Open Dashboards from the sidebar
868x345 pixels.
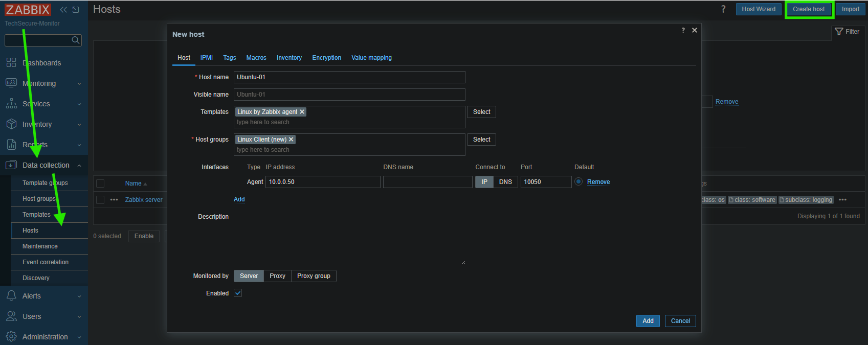[41, 63]
